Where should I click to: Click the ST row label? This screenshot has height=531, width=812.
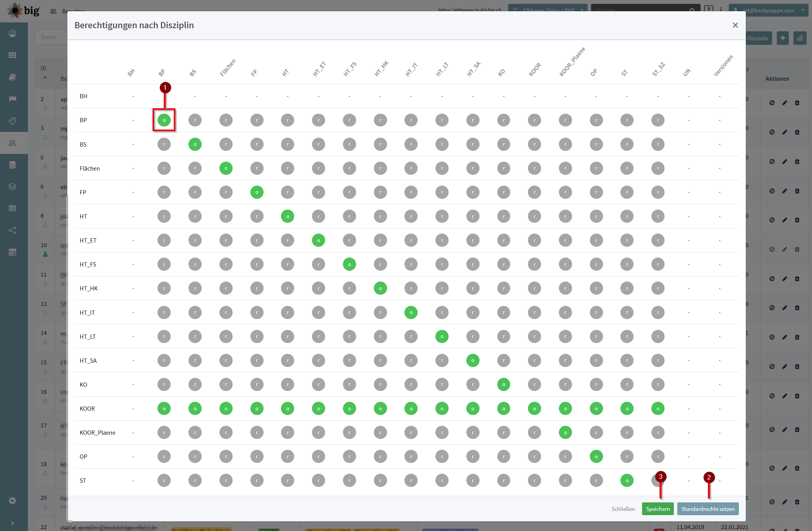point(83,481)
